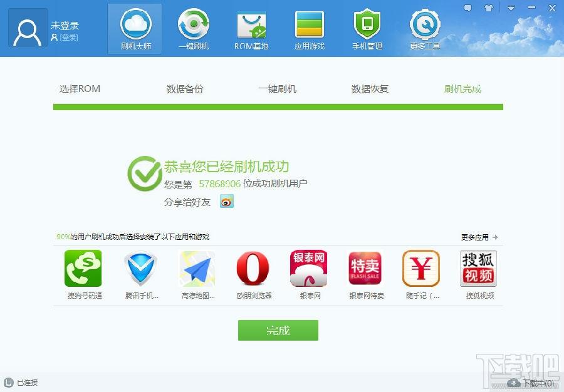Viewport: 564px width, 392px height.
Task: Click the green 完成 button
Action: pyautogui.click(x=278, y=330)
